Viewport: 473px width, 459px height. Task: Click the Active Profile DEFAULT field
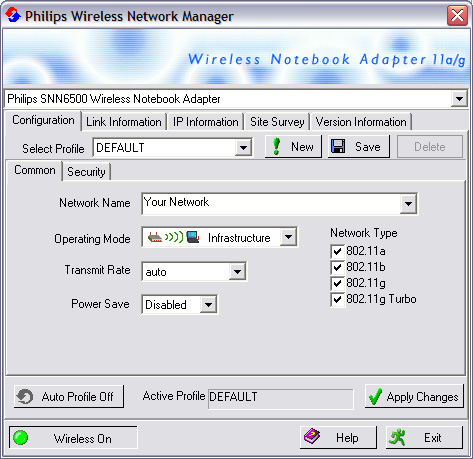point(280,398)
